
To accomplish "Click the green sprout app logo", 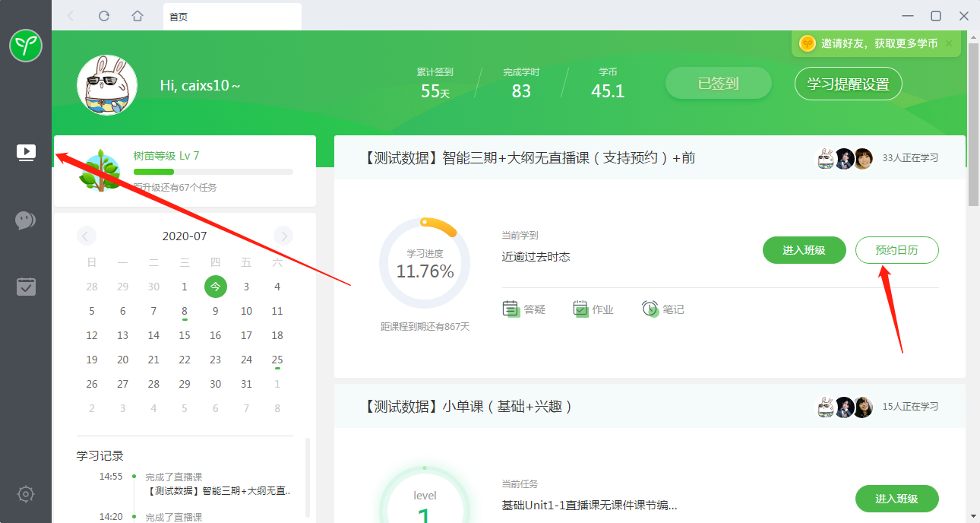I will click(26, 46).
